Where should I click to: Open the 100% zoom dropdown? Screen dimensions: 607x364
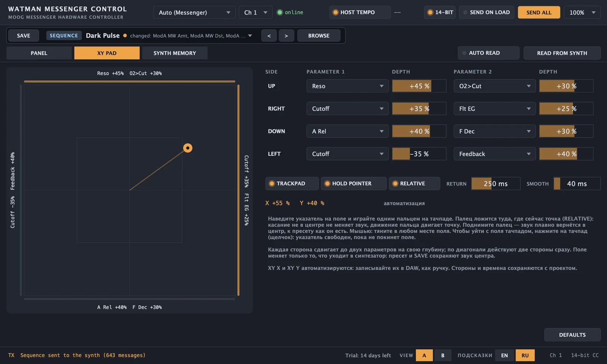coord(582,13)
